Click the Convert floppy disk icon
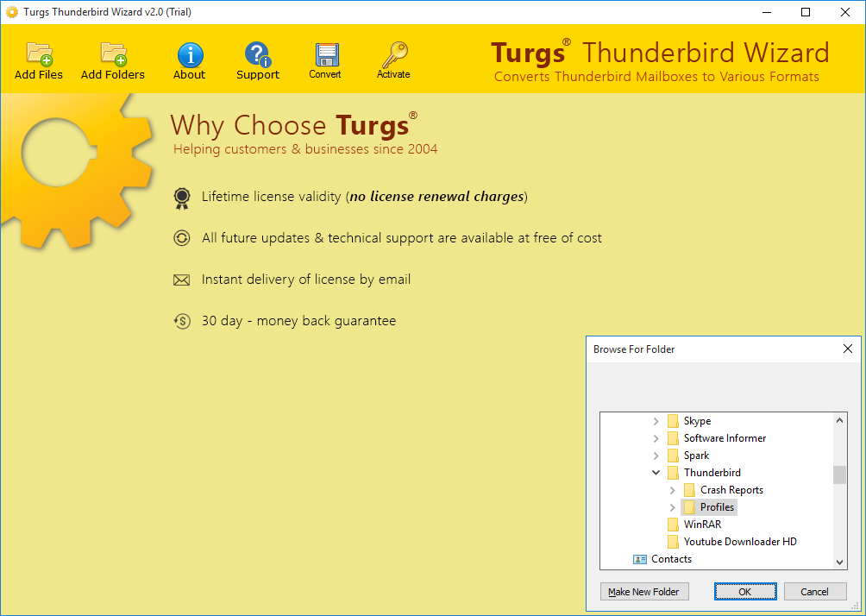The image size is (866, 616). click(x=327, y=54)
